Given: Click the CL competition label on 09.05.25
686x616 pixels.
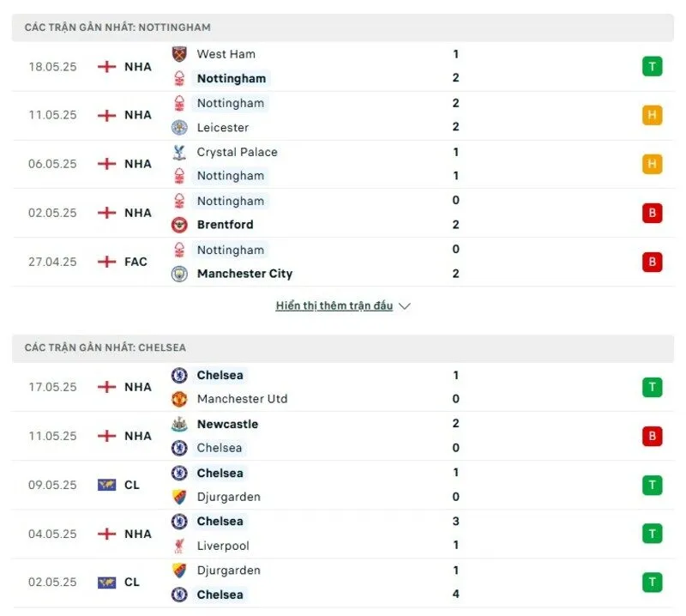Looking at the screenshot, I should pos(131,485).
